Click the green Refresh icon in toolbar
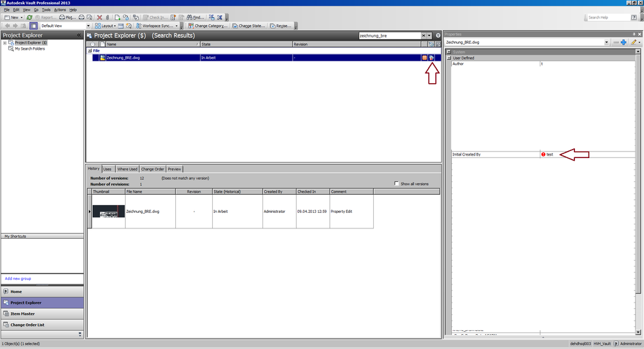Screen dimensions: 644x349 pos(30,17)
